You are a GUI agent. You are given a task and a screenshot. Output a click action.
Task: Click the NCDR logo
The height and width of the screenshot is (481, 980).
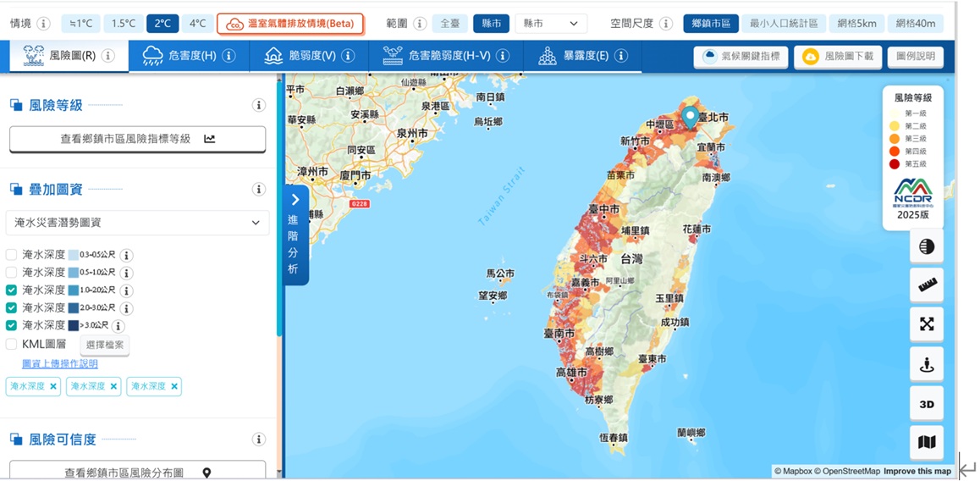pyautogui.click(x=913, y=191)
